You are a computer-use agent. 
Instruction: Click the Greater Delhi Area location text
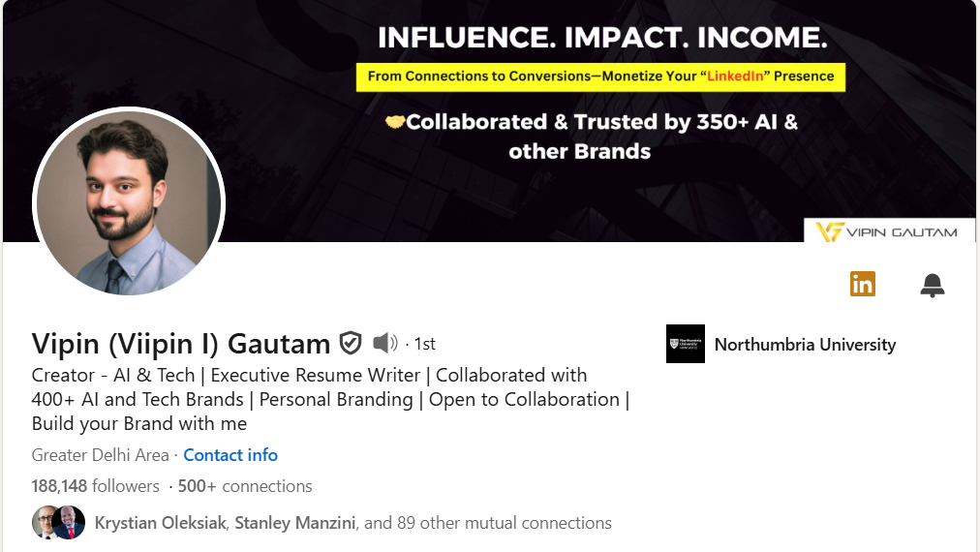click(x=100, y=455)
